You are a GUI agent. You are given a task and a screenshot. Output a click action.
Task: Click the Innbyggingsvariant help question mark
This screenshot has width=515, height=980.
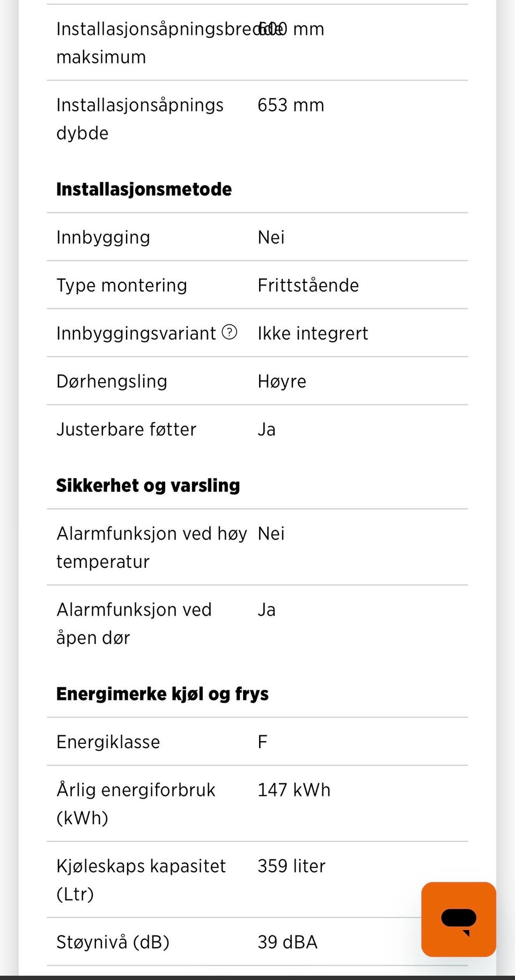coord(230,332)
